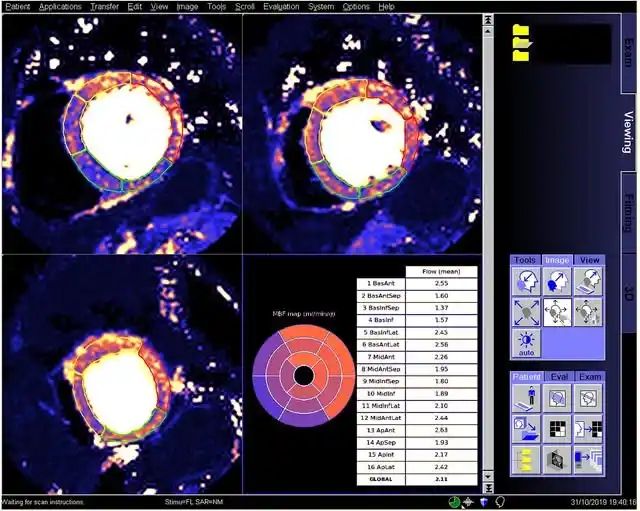Viewport: 640px width, 511px height.
Task: Select the Eval subtask tab
Action: point(559,376)
